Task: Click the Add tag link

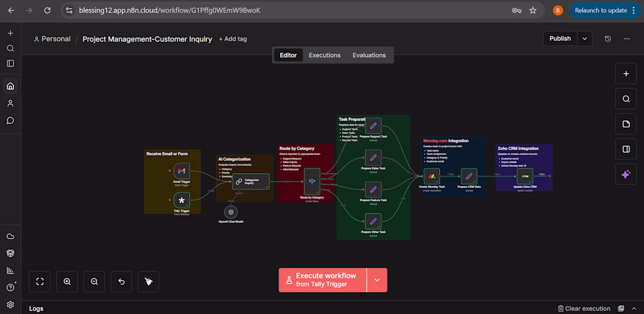Action: [233, 39]
